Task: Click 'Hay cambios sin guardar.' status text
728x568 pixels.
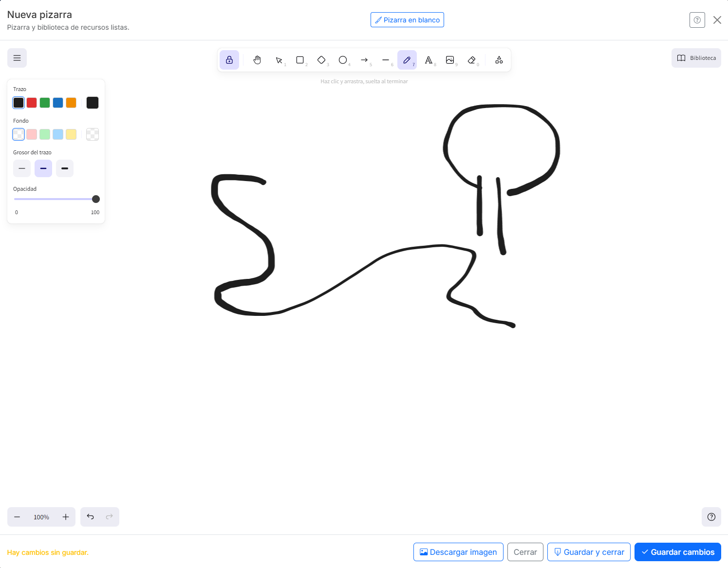Action: click(48, 552)
